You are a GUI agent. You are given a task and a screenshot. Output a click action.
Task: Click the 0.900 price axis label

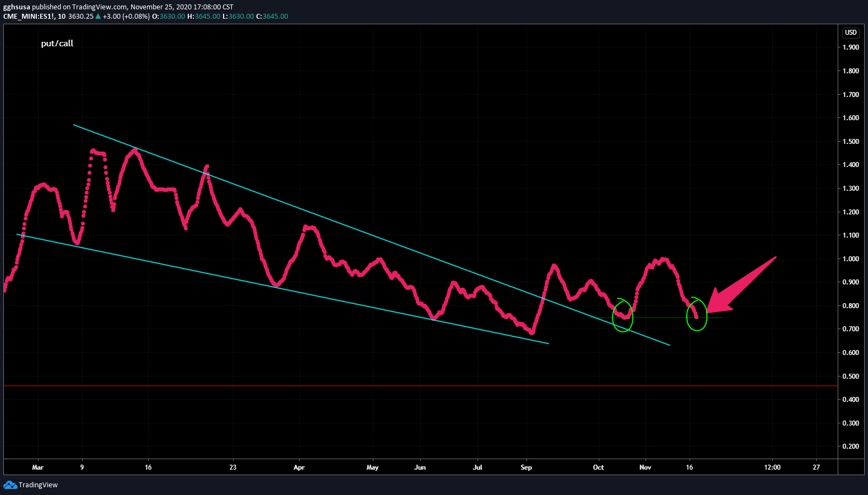click(851, 282)
